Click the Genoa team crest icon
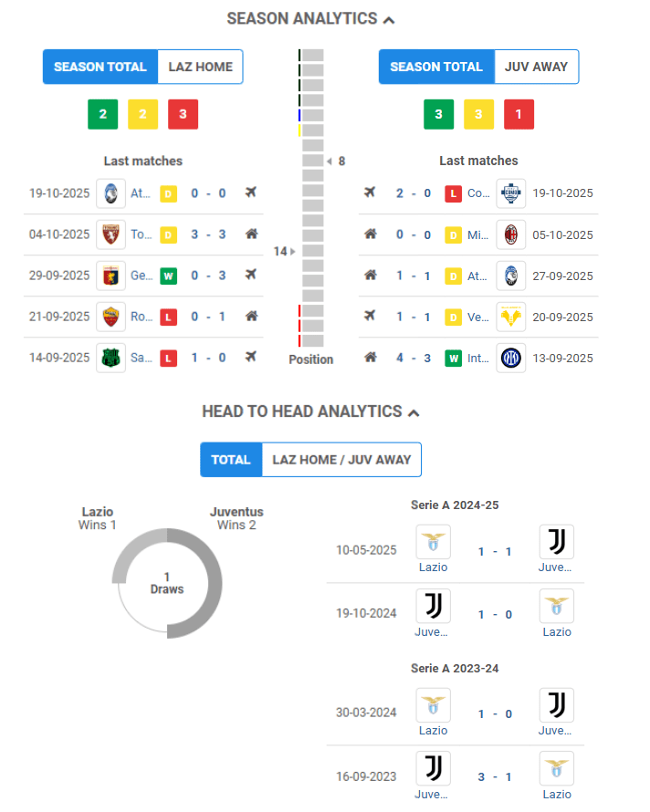Screen dimensions: 650x812 coord(110,276)
